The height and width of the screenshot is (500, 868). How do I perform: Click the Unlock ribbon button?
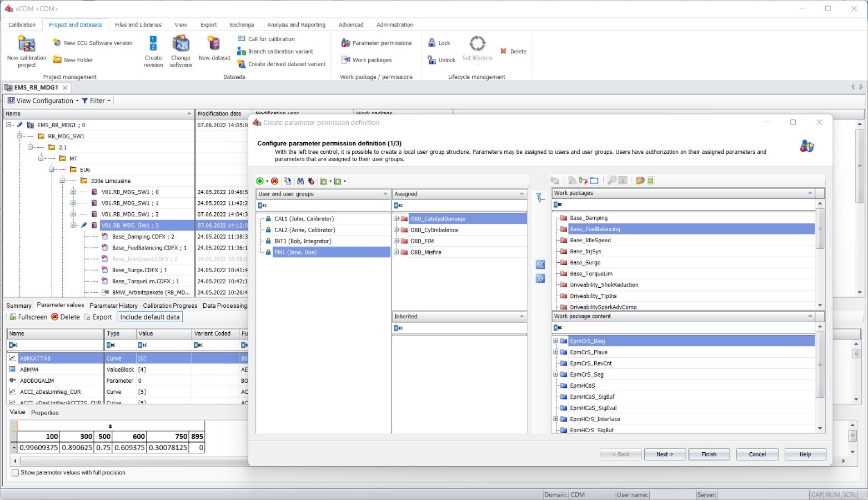click(x=441, y=60)
